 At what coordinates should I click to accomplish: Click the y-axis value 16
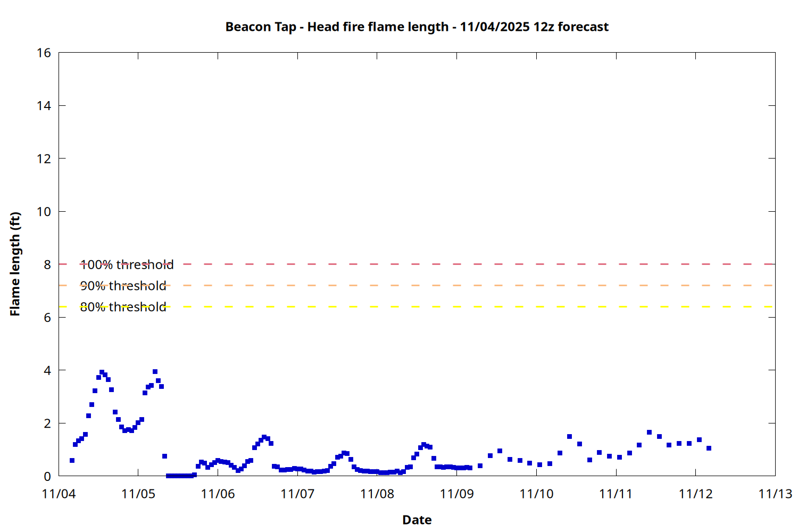point(44,53)
